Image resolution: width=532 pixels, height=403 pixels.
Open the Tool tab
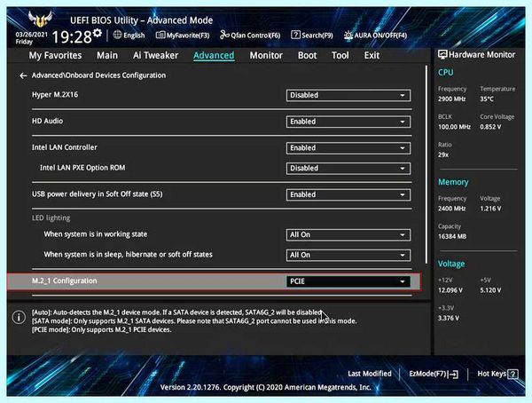[340, 55]
